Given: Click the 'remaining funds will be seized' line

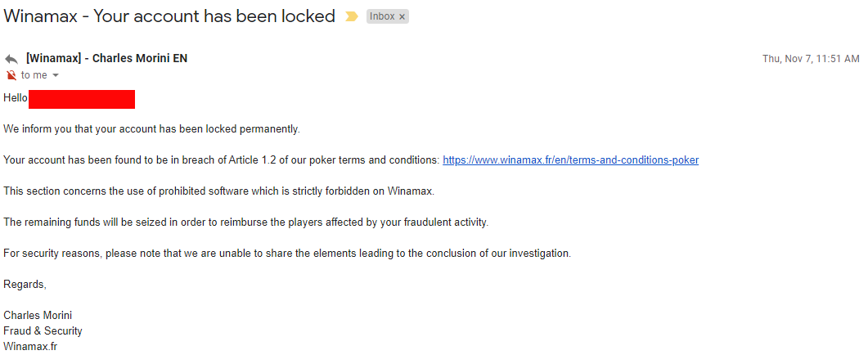Looking at the screenshot, I should [x=245, y=222].
